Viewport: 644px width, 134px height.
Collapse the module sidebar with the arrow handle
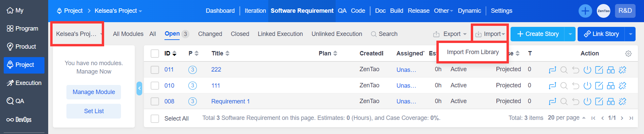[139, 89]
